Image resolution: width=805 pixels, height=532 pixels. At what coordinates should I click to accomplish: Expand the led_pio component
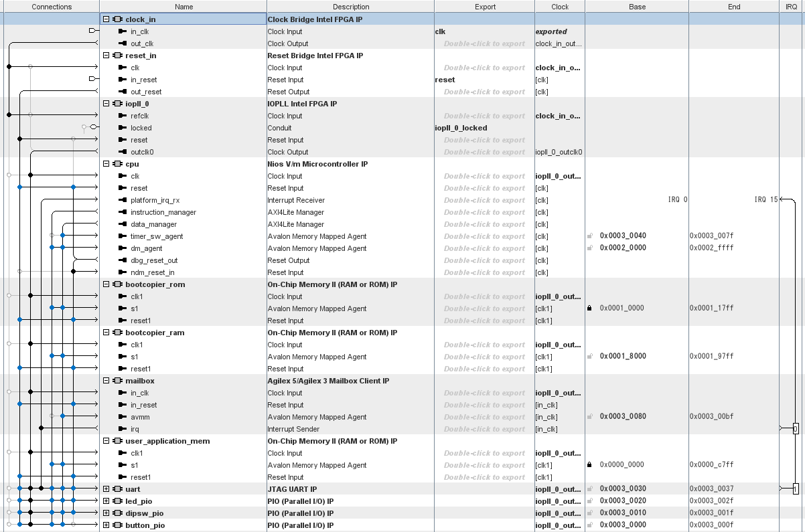click(106, 501)
